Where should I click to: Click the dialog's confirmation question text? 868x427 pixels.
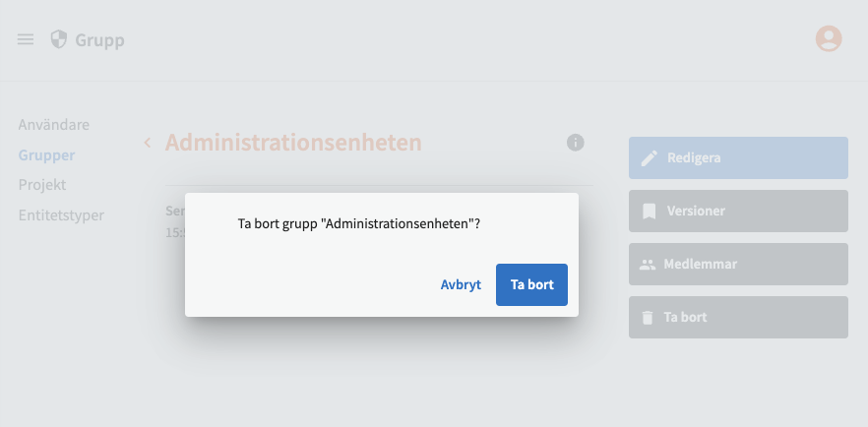(x=359, y=223)
